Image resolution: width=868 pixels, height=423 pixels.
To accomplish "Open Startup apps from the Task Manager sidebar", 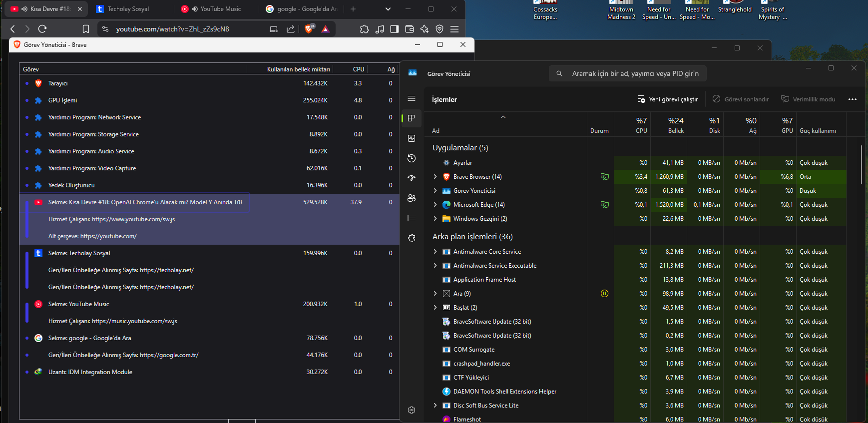I will tap(412, 178).
